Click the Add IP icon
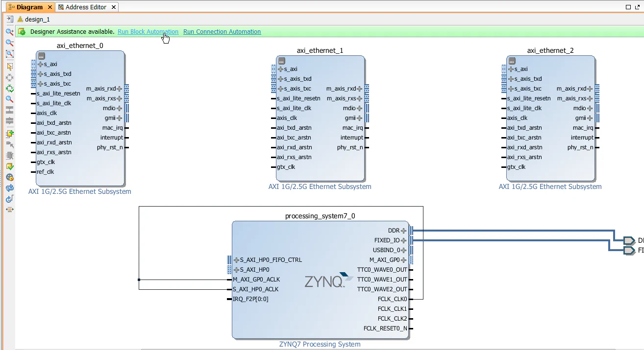Image resolution: width=644 pixels, height=350 pixels. (9, 133)
